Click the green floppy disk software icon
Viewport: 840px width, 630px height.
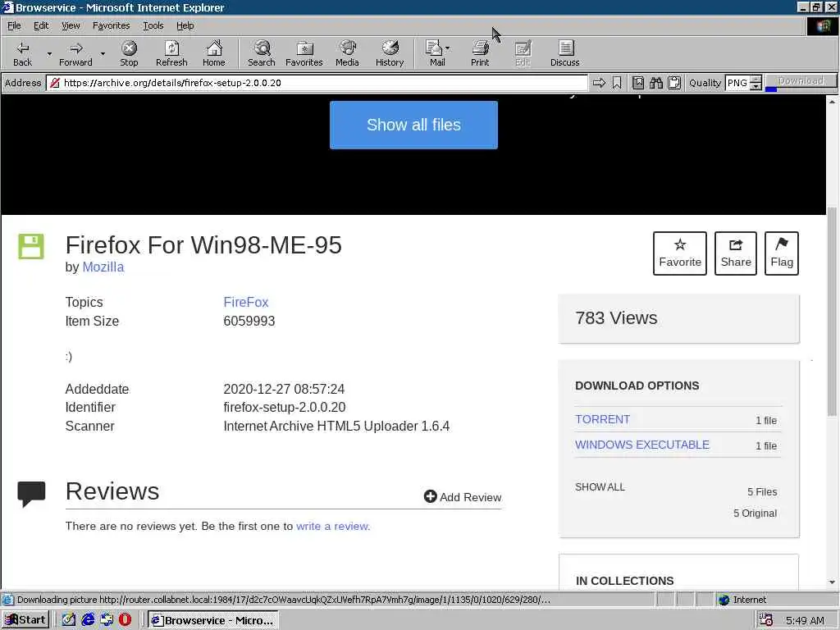(31, 246)
